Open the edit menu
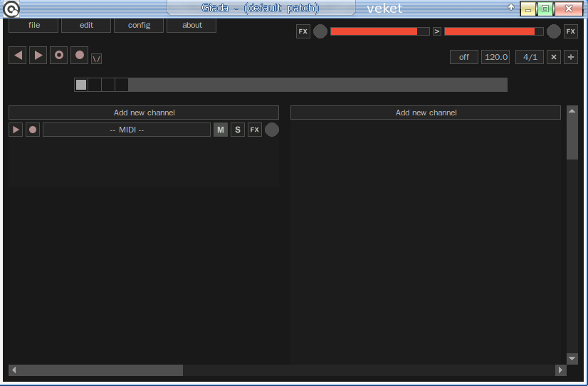 [86, 25]
